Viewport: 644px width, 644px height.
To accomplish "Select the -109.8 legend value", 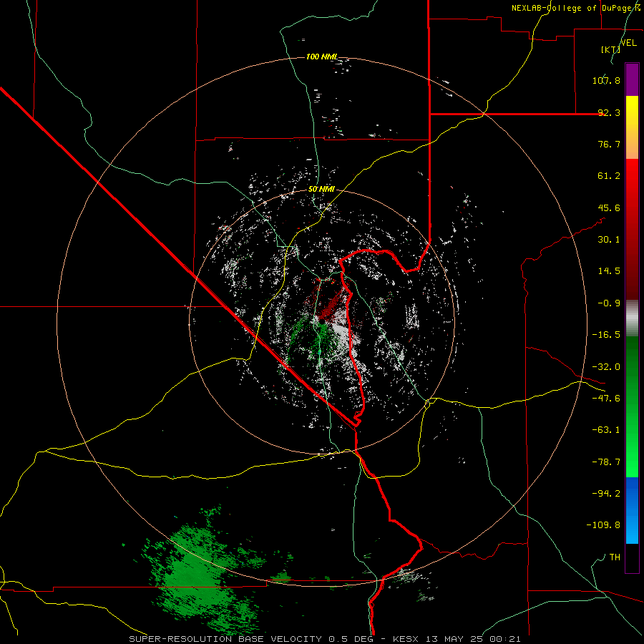I will point(603,525).
